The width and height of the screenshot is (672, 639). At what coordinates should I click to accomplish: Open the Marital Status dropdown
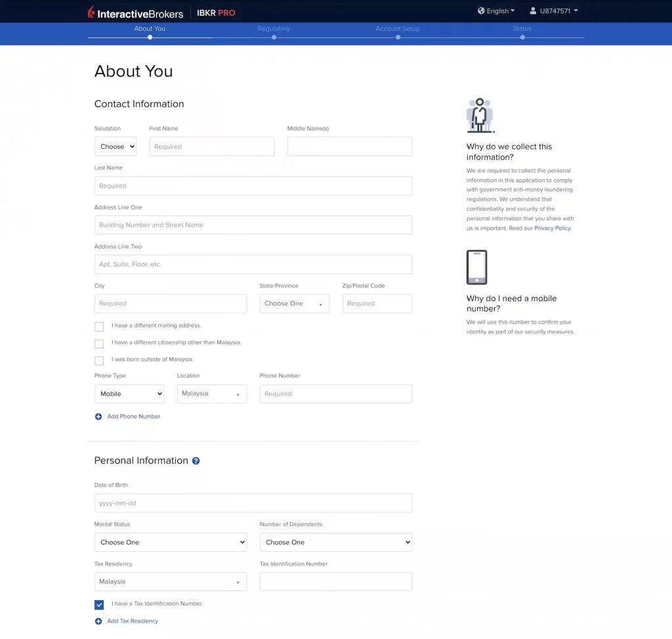pyautogui.click(x=170, y=543)
